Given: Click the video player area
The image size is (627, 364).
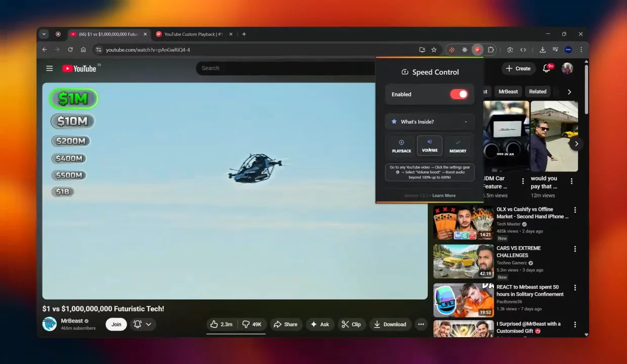Looking at the screenshot, I should tap(235, 191).
